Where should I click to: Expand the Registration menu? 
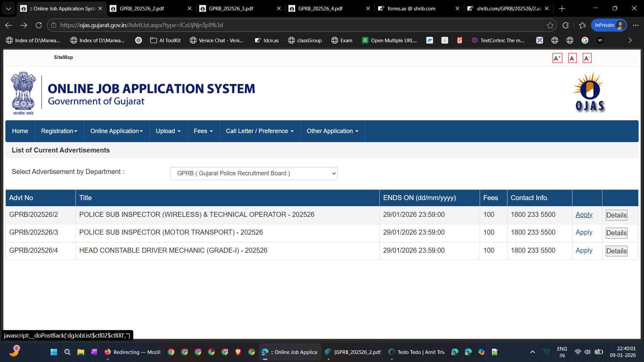click(x=59, y=131)
